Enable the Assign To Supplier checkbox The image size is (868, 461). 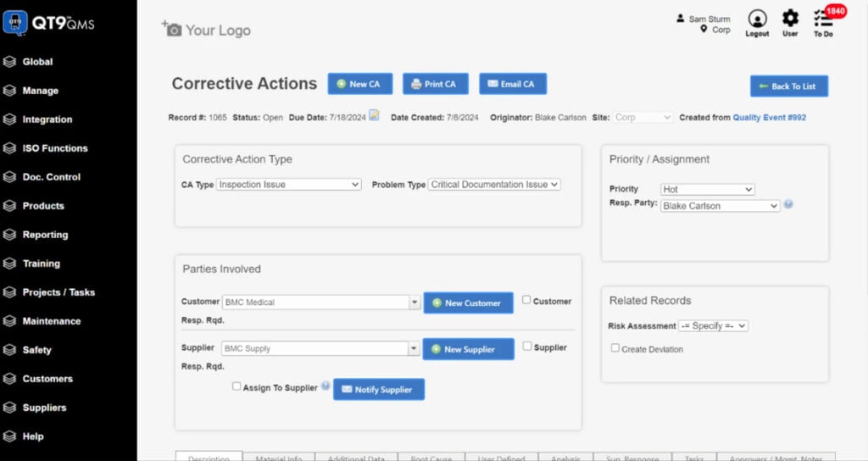[236, 386]
